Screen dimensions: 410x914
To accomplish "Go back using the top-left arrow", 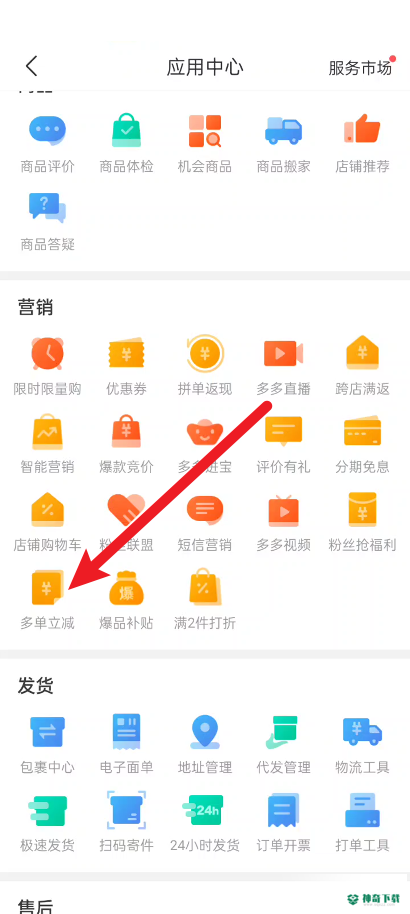I will point(32,66).
